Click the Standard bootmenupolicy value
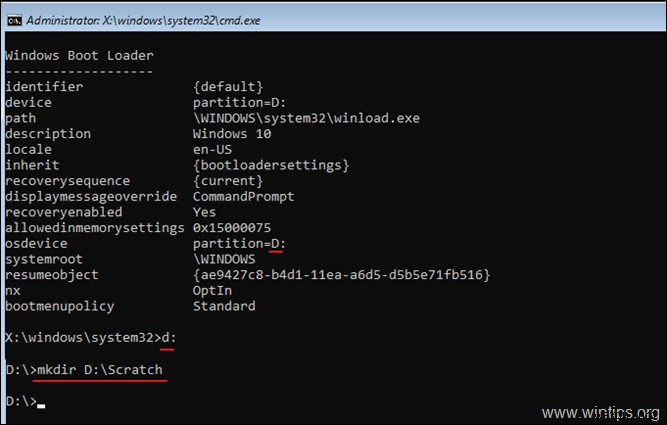 (x=224, y=306)
